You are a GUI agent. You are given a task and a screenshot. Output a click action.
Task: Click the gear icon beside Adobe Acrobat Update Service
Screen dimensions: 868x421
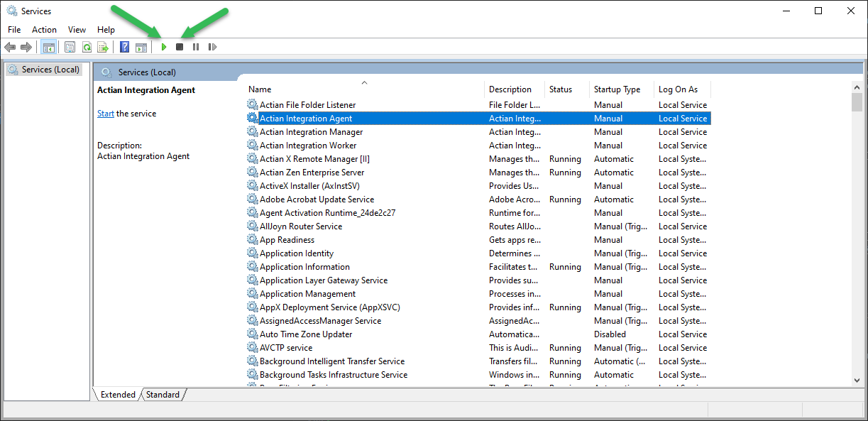[x=253, y=199]
